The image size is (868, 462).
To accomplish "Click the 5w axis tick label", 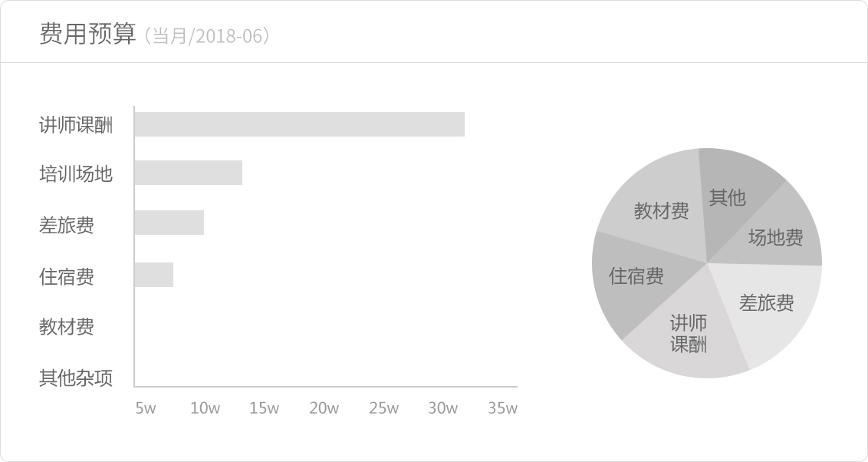I will pyautogui.click(x=146, y=408).
